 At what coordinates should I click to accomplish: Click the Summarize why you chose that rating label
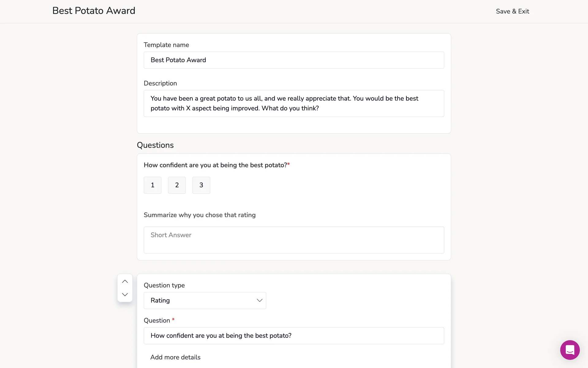coord(199,215)
